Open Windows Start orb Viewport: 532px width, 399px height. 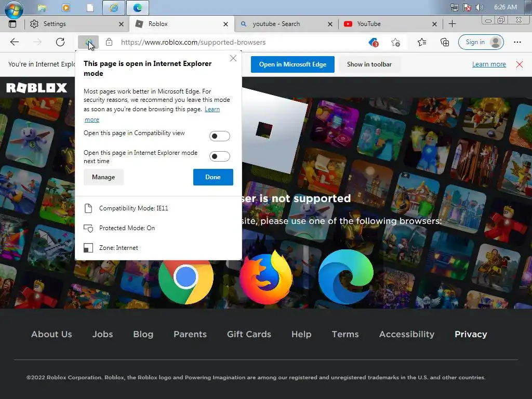14,9
